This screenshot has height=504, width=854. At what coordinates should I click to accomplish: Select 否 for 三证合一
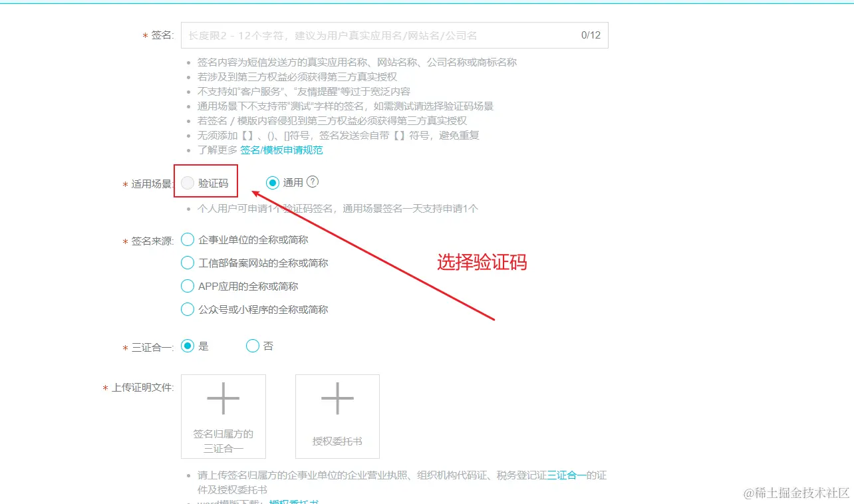253,346
